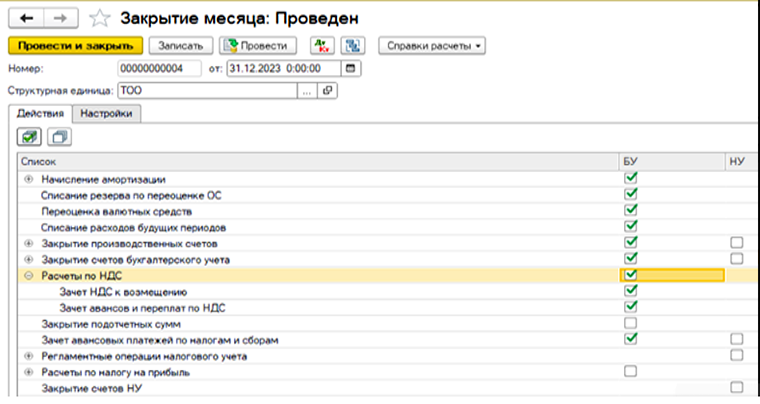Open Дт/Кт postings view icon

click(x=322, y=46)
